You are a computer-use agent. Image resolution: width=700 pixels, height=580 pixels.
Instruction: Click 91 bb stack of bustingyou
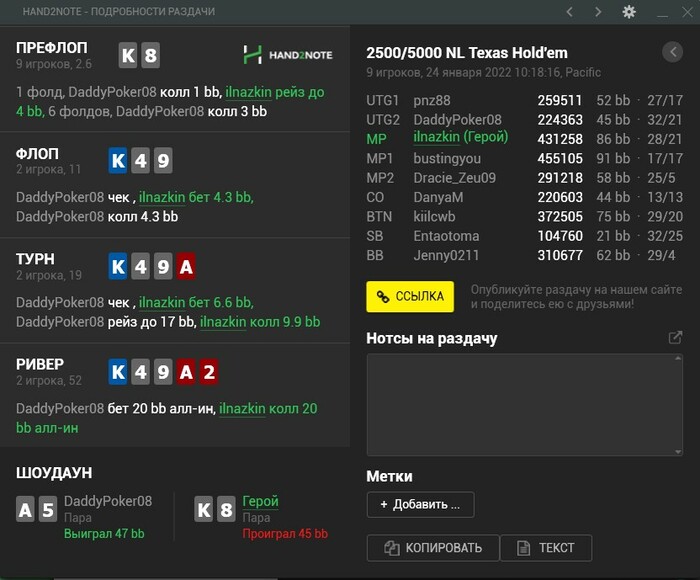coord(613,159)
